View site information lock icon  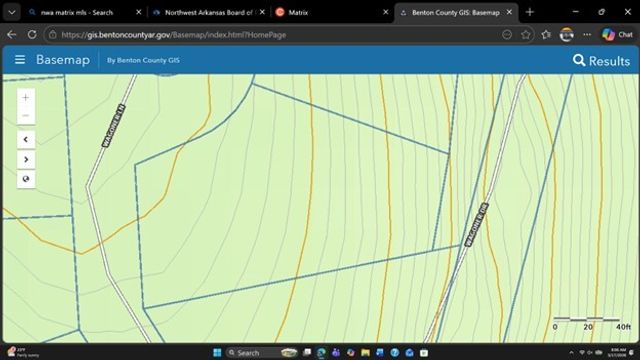click(x=53, y=35)
